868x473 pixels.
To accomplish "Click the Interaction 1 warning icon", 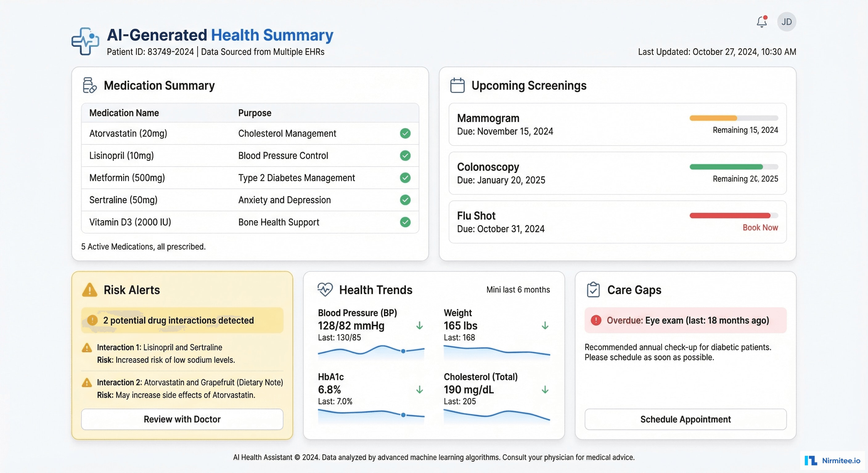I will click(87, 348).
